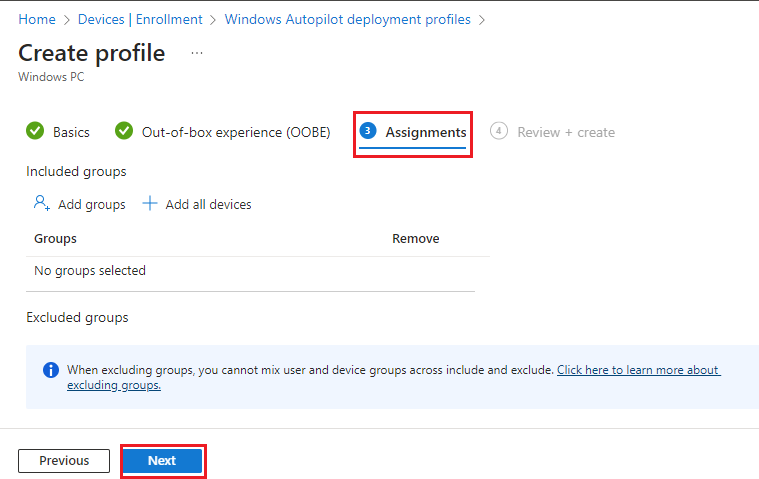Click the blue info icon in the notice banner
This screenshot has width=759, height=479.
pos(51,370)
